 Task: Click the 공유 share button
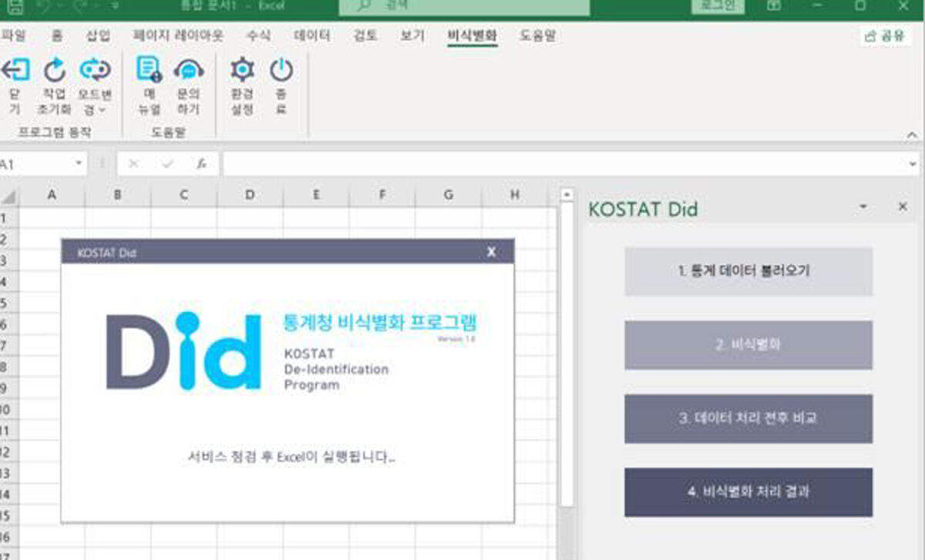tap(885, 36)
